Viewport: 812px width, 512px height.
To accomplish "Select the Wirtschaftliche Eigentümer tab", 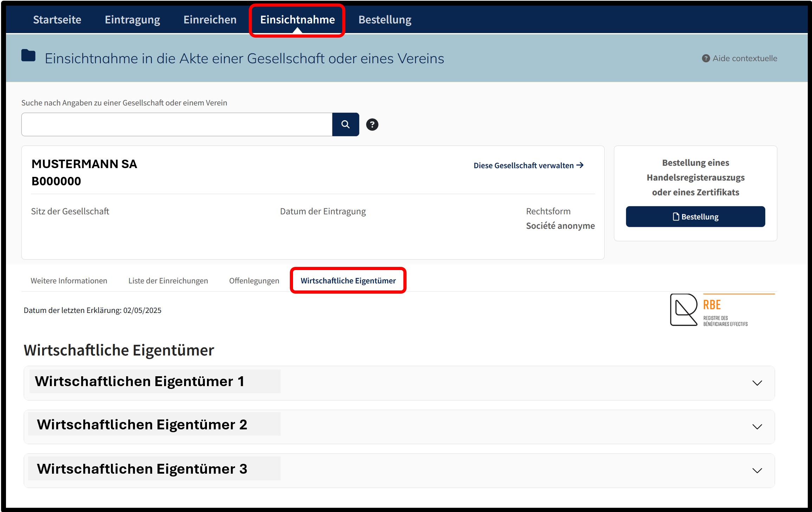I will coord(348,281).
